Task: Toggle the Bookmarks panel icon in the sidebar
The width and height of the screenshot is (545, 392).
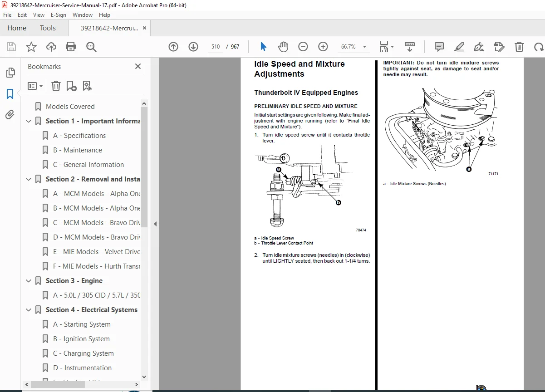Action: tap(10, 94)
